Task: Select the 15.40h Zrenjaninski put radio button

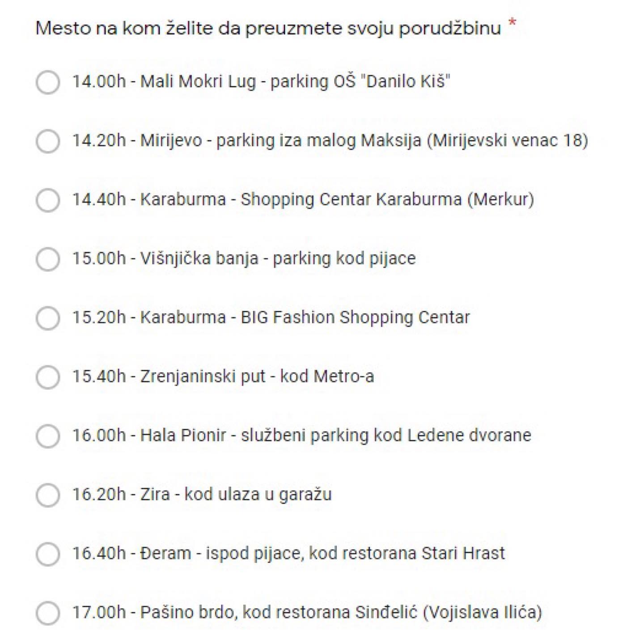Action: point(48,377)
